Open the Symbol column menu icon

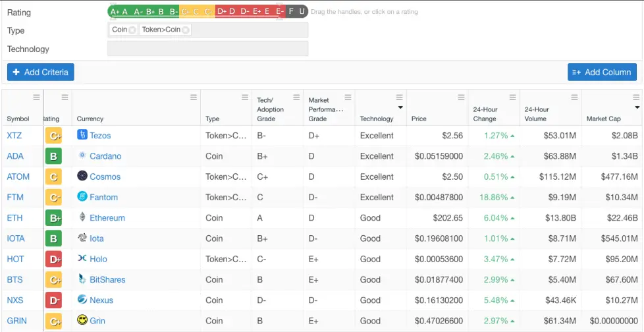point(37,97)
